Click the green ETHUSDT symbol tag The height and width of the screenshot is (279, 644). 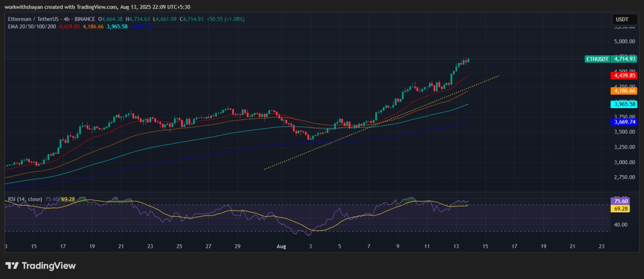click(597, 59)
